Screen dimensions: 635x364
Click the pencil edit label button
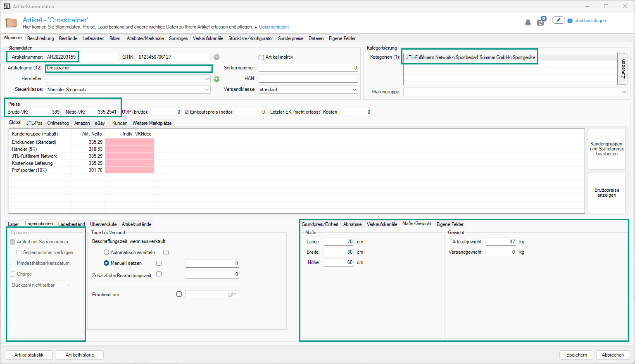558,20
